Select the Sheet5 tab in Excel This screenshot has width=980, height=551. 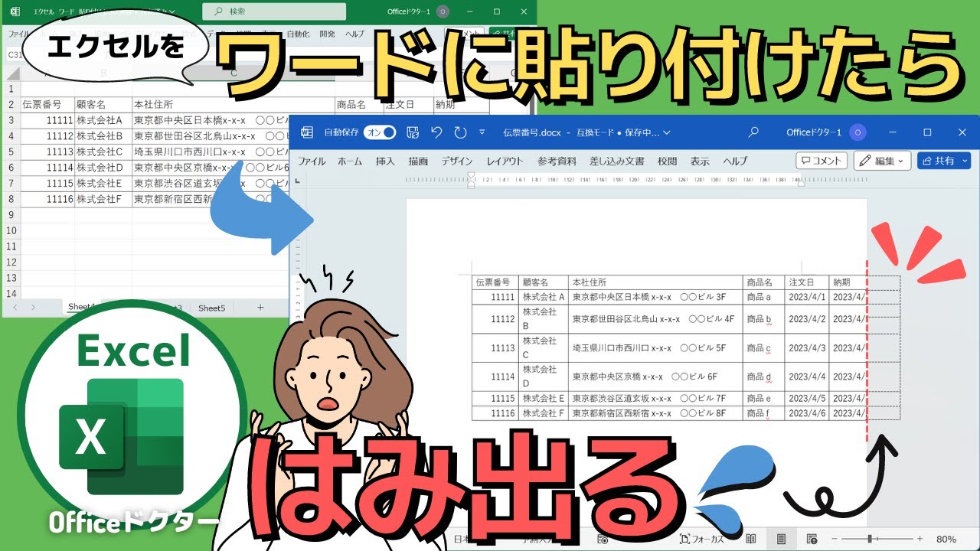pyautogui.click(x=212, y=308)
